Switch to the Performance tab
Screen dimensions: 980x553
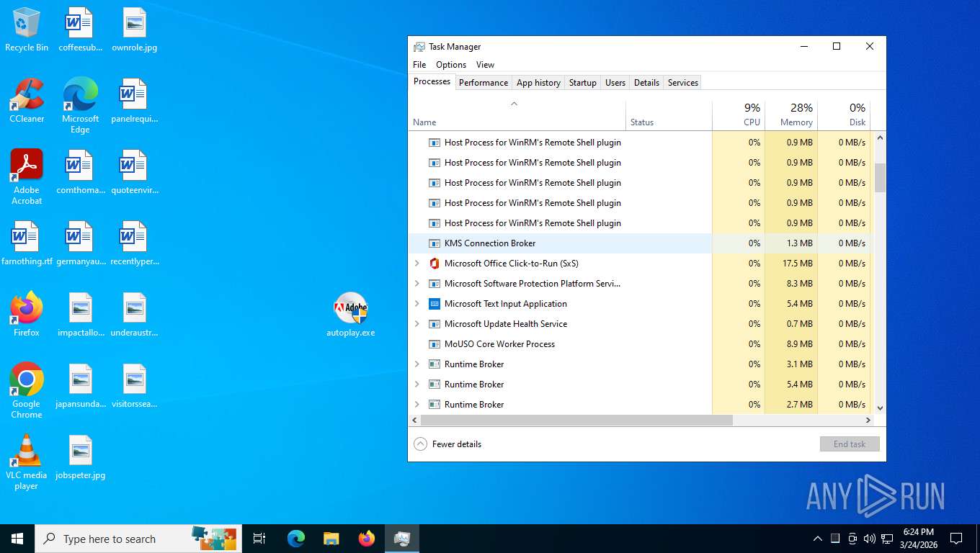(x=484, y=83)
